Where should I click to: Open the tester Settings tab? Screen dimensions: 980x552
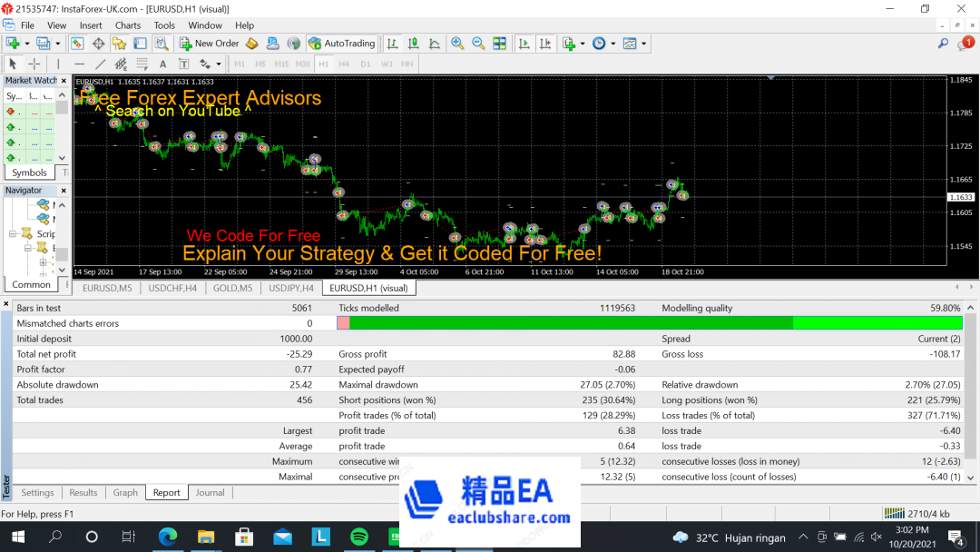pos(37,493)
